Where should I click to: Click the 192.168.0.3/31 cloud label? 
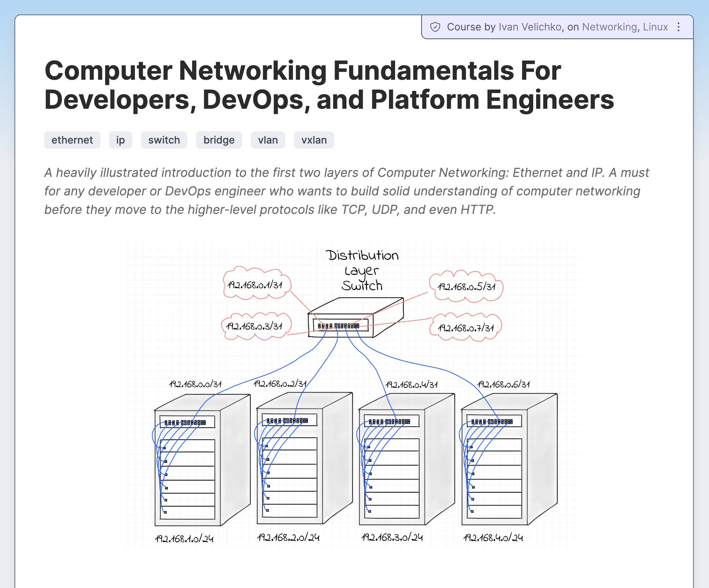click(x=254, y=326)
